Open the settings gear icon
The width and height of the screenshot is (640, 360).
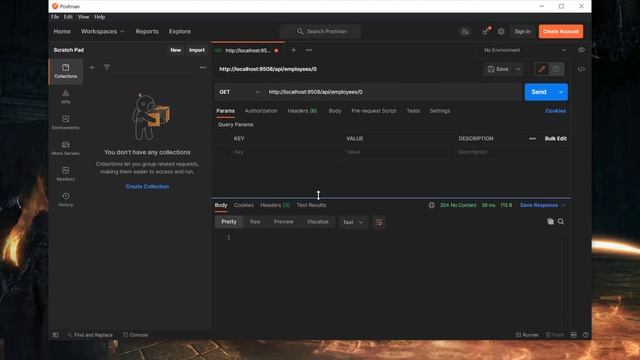501,31
